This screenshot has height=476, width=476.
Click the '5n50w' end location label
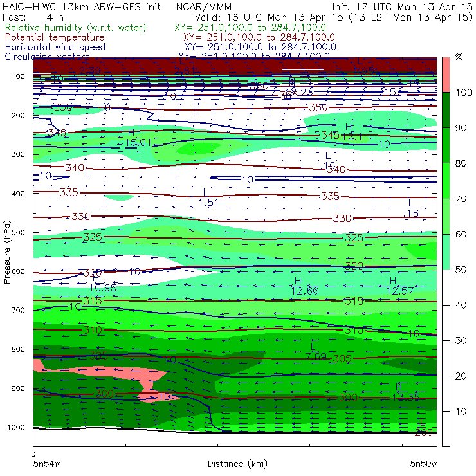click(423, 464)
